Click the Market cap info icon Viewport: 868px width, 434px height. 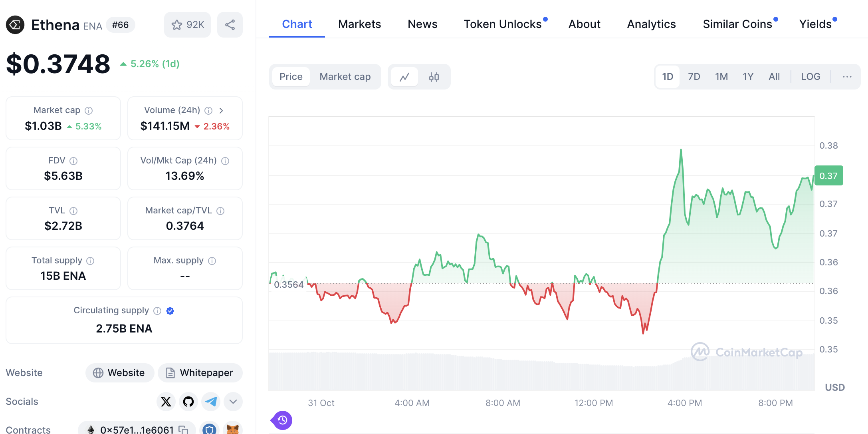coord(89,110)
